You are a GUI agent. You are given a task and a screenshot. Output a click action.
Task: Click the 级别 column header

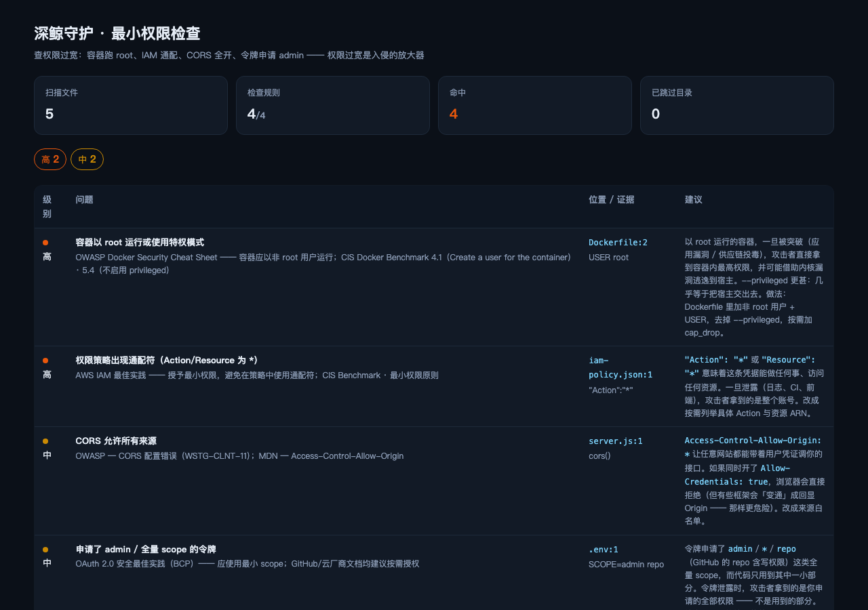click(x=47, y=207)
